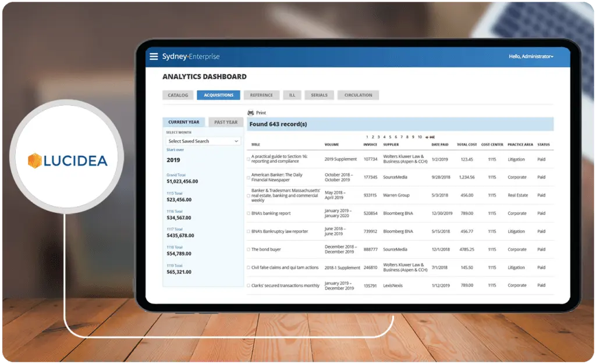Check the BNA's Bankruptcy law reporter row
The image size is (596, 364).
click(x=249, y=231)
